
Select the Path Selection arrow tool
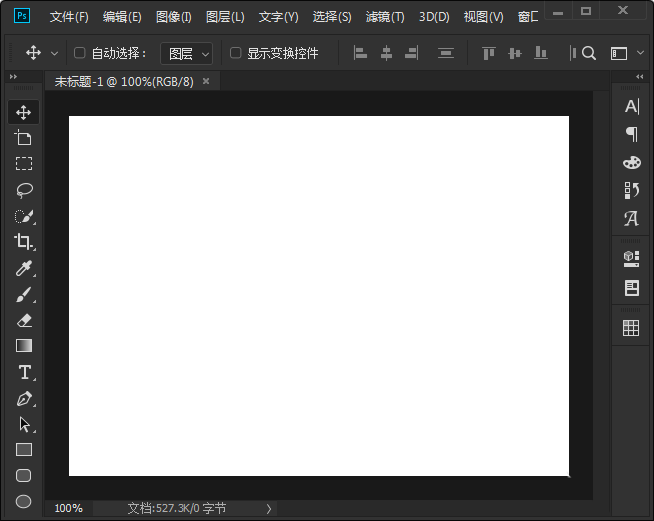pos(24,425)
